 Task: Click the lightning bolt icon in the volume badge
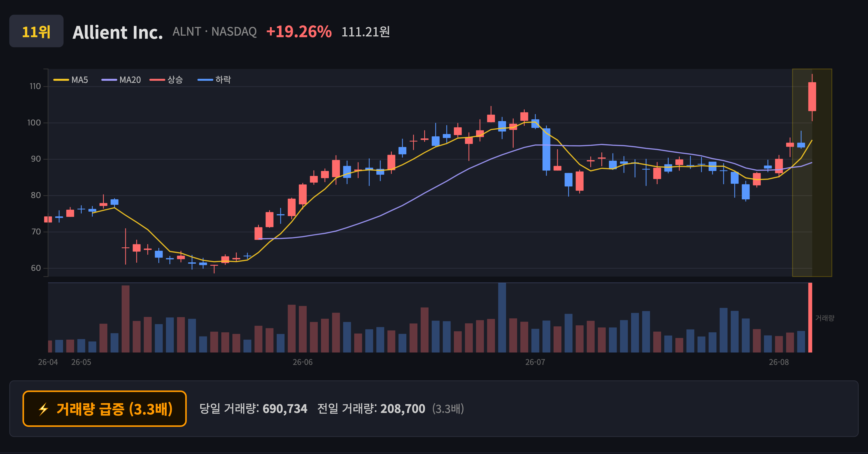pyautogui.click(x=43, y=409)
